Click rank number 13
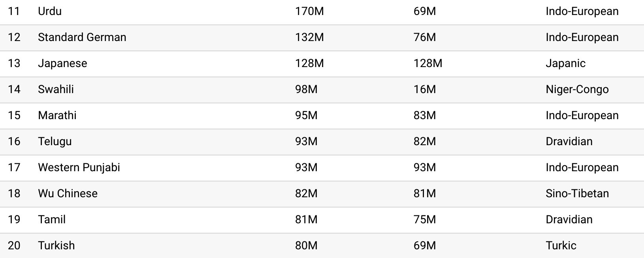 (14, 63)
